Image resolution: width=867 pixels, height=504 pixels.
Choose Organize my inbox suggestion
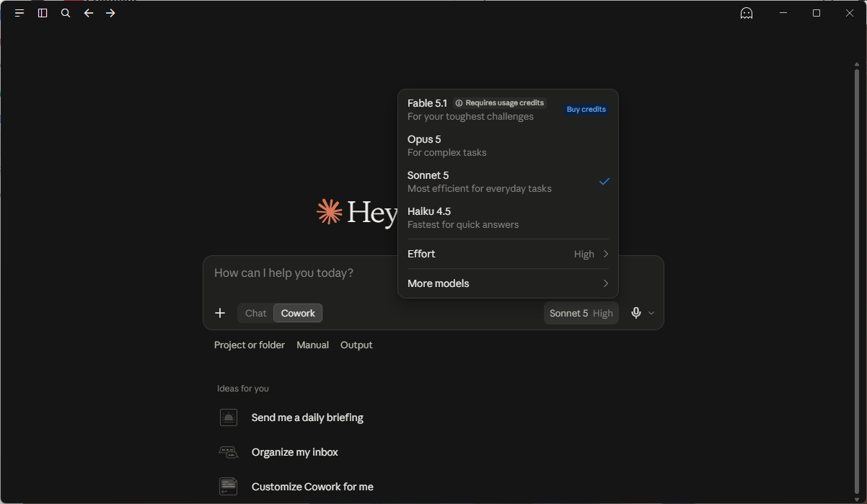(295, 452)
